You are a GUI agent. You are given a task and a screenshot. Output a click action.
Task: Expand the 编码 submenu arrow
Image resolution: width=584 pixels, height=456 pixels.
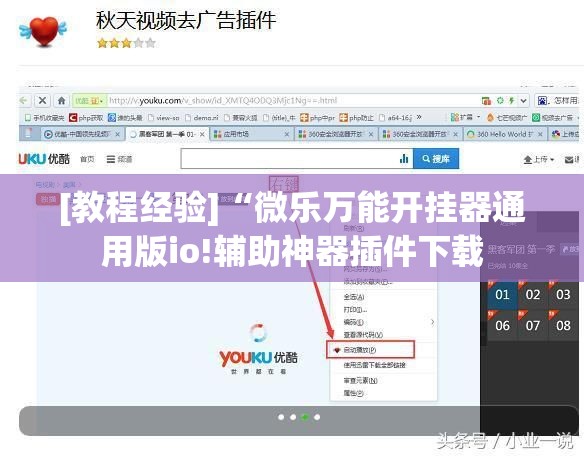tap(432, 322)
